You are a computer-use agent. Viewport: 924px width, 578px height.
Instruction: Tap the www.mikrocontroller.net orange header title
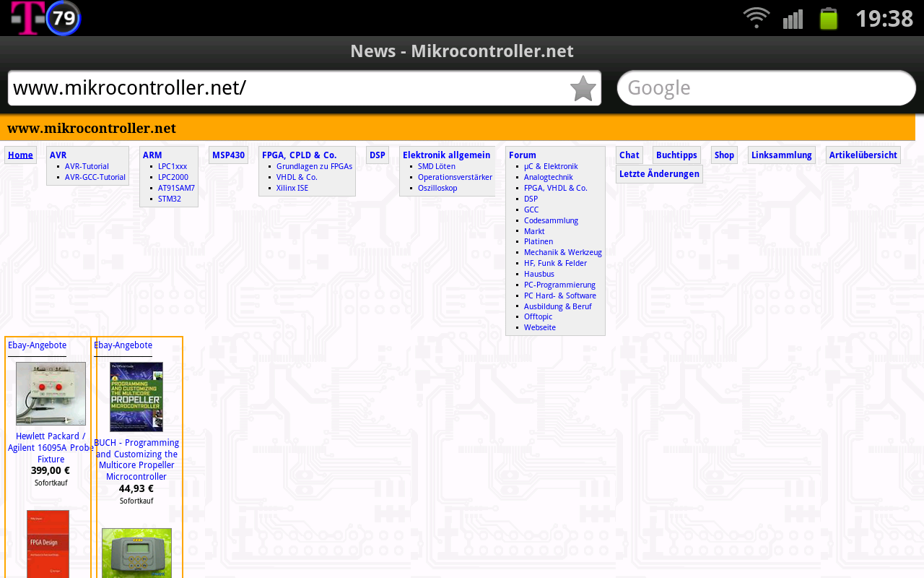[x=92, y=128]
